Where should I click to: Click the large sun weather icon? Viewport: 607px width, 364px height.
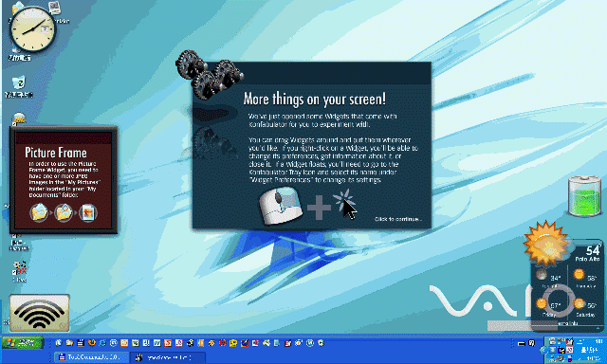(x=546, y=243)
